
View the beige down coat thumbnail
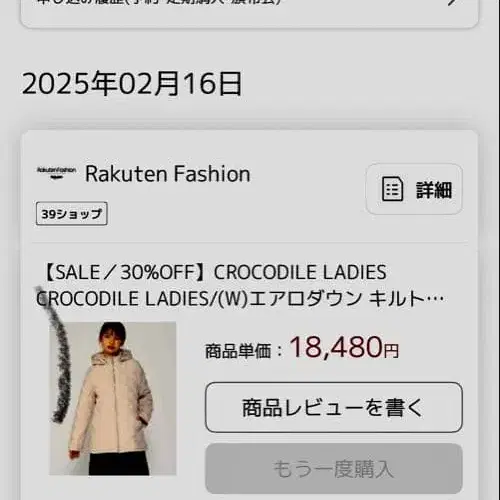click(x=113, y=398)
